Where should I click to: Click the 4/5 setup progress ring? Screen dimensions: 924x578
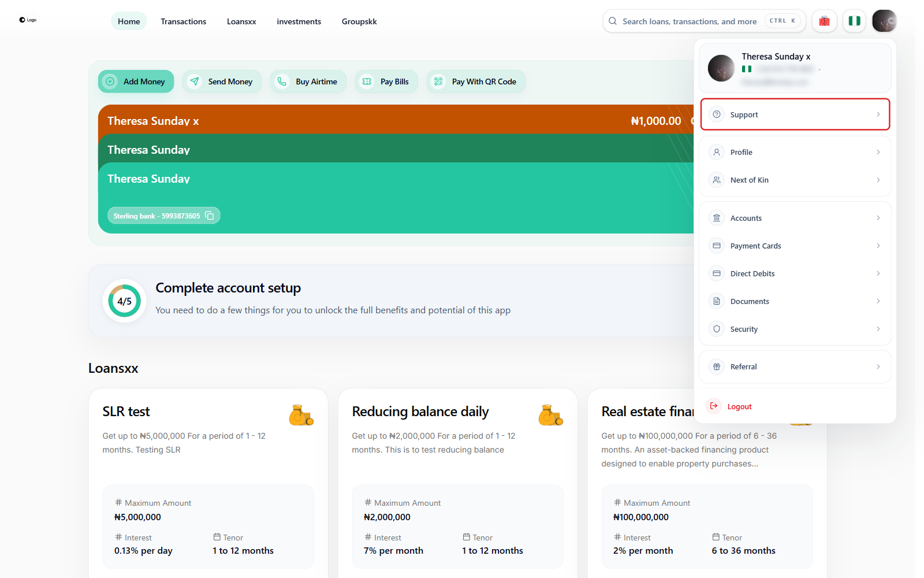pyautogui.click(x=124, y=301)
